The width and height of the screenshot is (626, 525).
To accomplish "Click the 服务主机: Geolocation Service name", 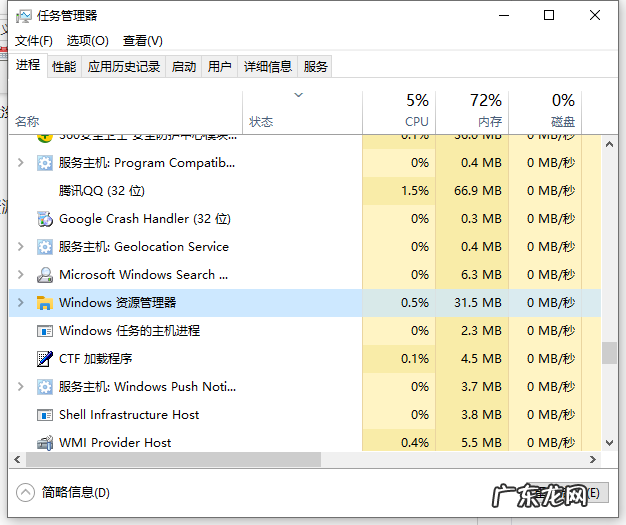I will click(x=144, y=247).
